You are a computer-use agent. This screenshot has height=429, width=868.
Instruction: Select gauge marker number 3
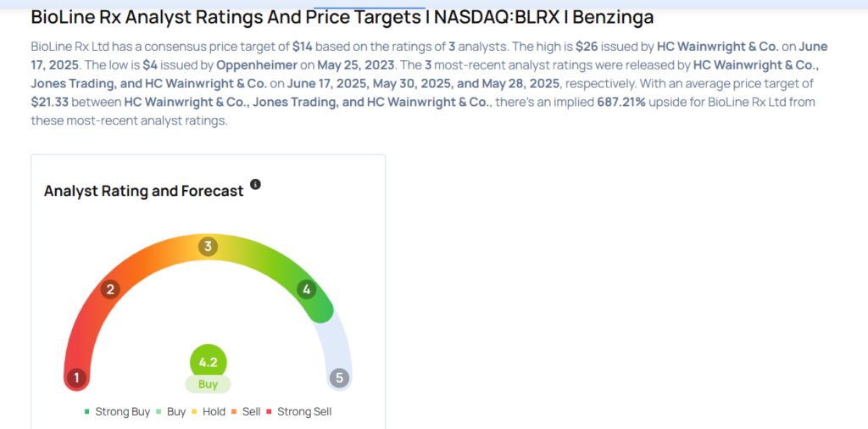pyautogui.click(x=208, y=247)
